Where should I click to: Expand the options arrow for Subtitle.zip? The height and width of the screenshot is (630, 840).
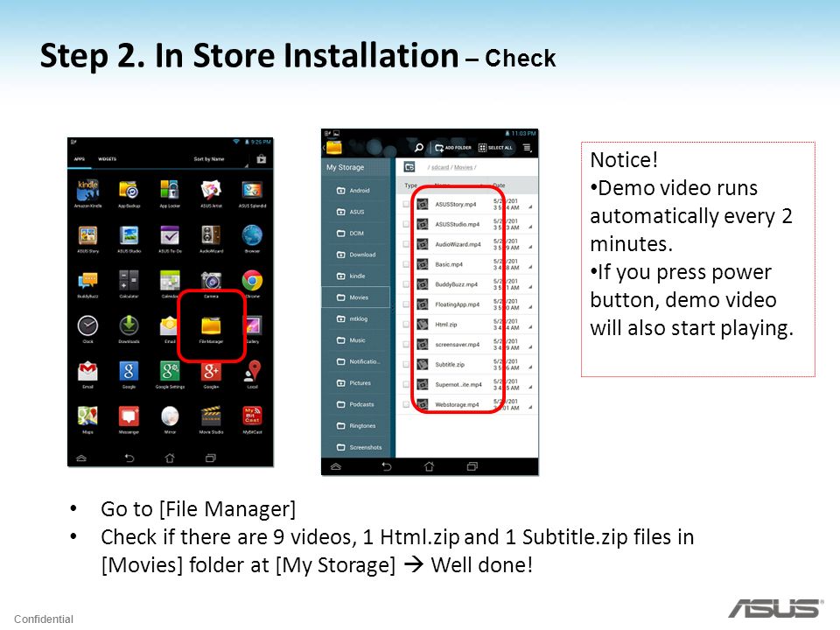point(530,367)
